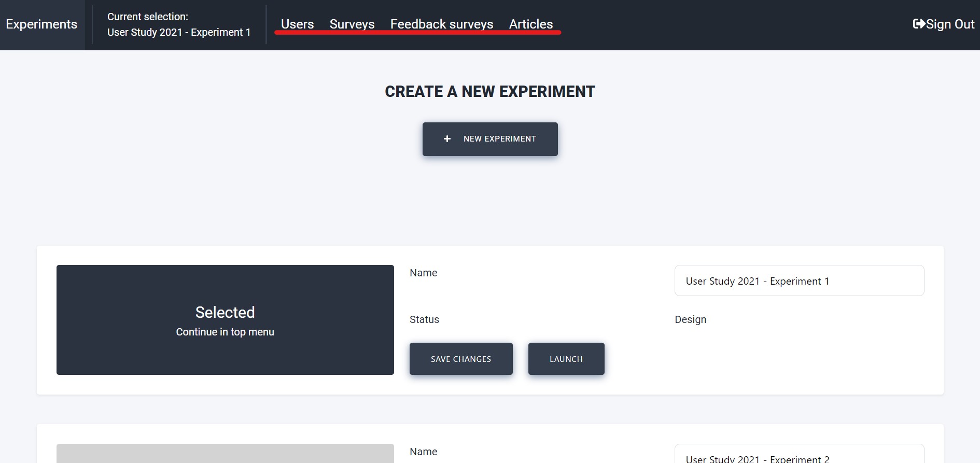980x463 pixels.
Task: Click the Sign Out link
Action: tap(944, 24)
